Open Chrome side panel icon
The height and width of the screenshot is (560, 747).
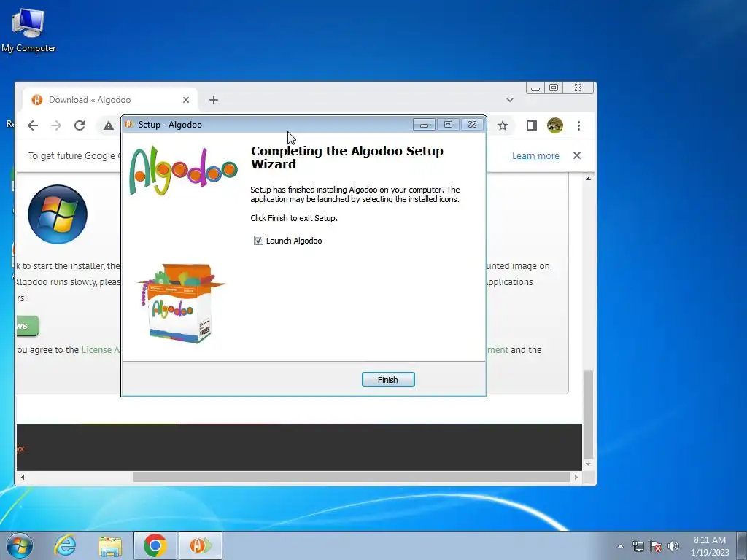532,125
